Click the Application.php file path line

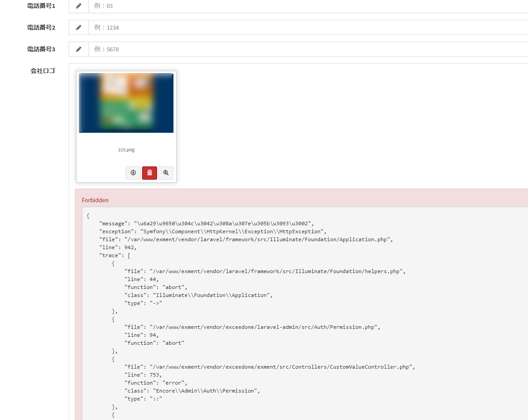point(246,239)
